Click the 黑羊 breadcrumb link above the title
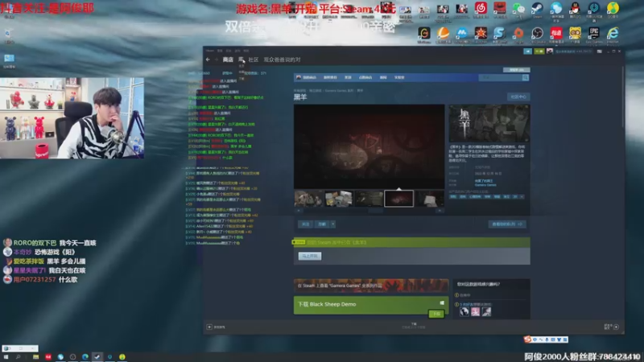This screenshot has width=644, height=362. pyautogui.click(x=360, y=90)
